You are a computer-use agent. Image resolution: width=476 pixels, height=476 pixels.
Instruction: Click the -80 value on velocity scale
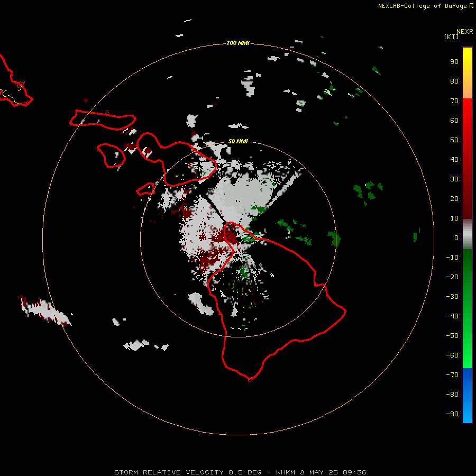point(452,395)
